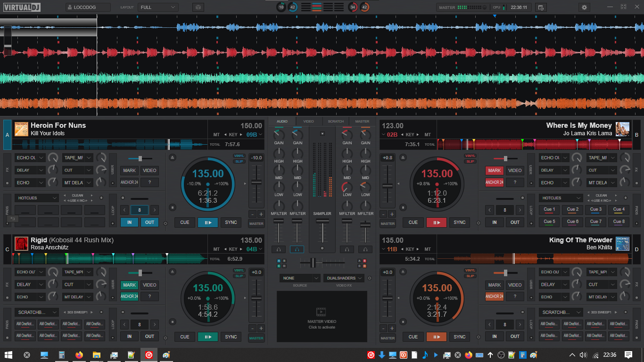
Task: Toggle VIDEO button on deck A
Action: coord(149,170)
